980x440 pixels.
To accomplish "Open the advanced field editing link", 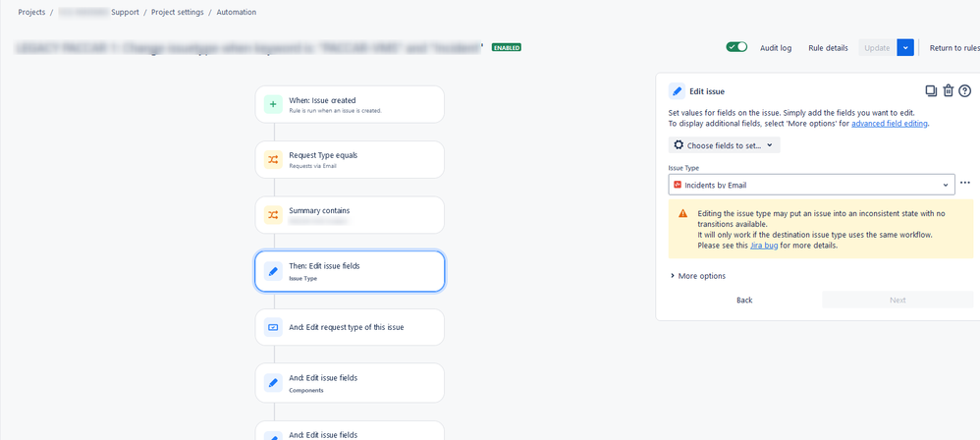I will tap(890, 124).
